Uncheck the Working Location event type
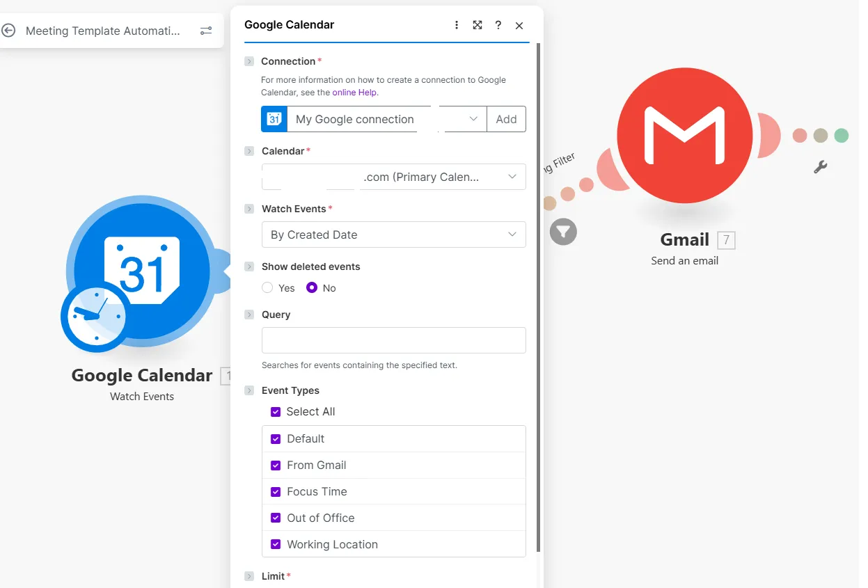This screenshot has height=588, width=868. click(x=276, y=545)
